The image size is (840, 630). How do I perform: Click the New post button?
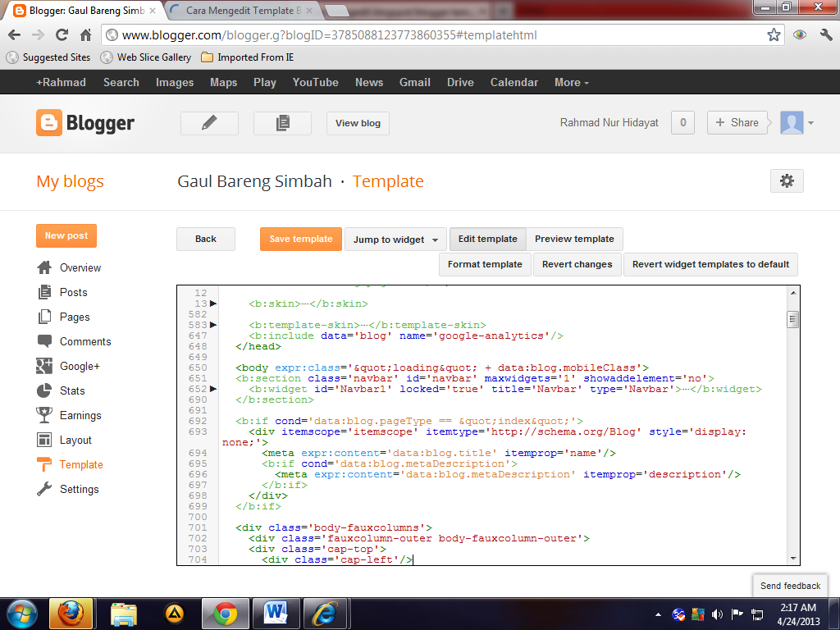pos(66,235)
